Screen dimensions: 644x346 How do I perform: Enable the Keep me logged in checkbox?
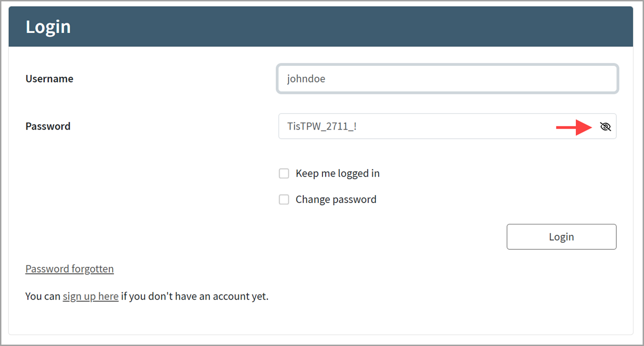click(284, 173)
